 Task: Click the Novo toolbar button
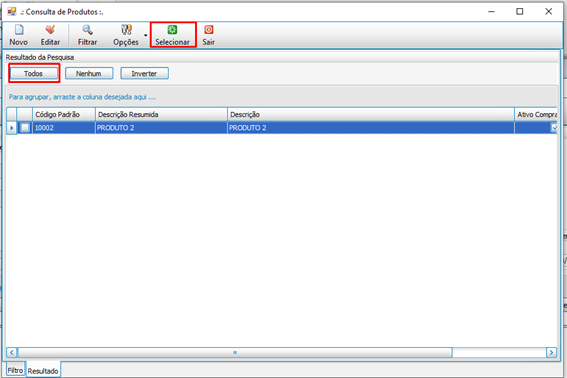point(18,35)
